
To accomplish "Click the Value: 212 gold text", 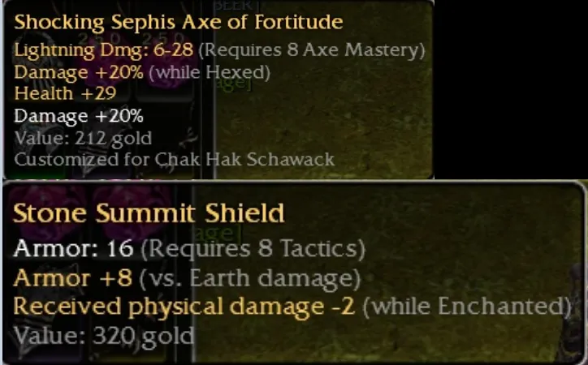I will 83,138.
